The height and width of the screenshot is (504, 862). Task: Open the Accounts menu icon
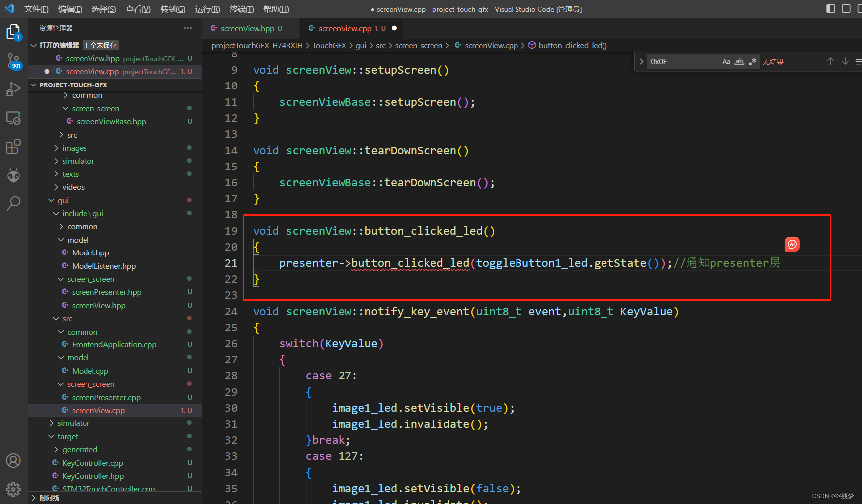click(x=13, y=460)
